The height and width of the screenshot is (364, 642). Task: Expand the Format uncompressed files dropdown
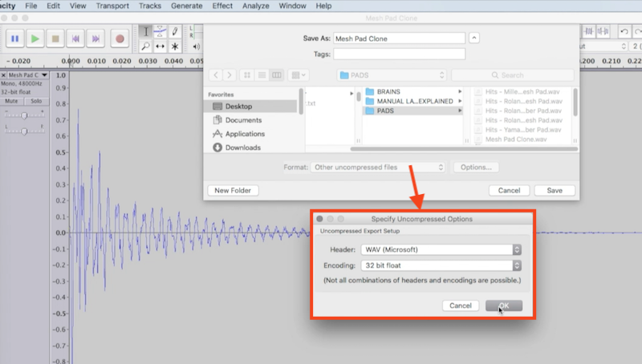point(377,168)
